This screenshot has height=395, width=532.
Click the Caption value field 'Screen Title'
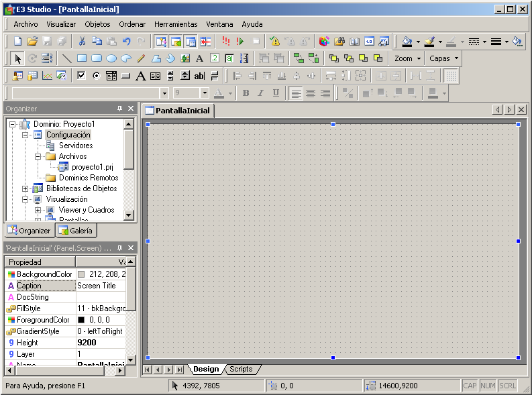coord(97,286)
